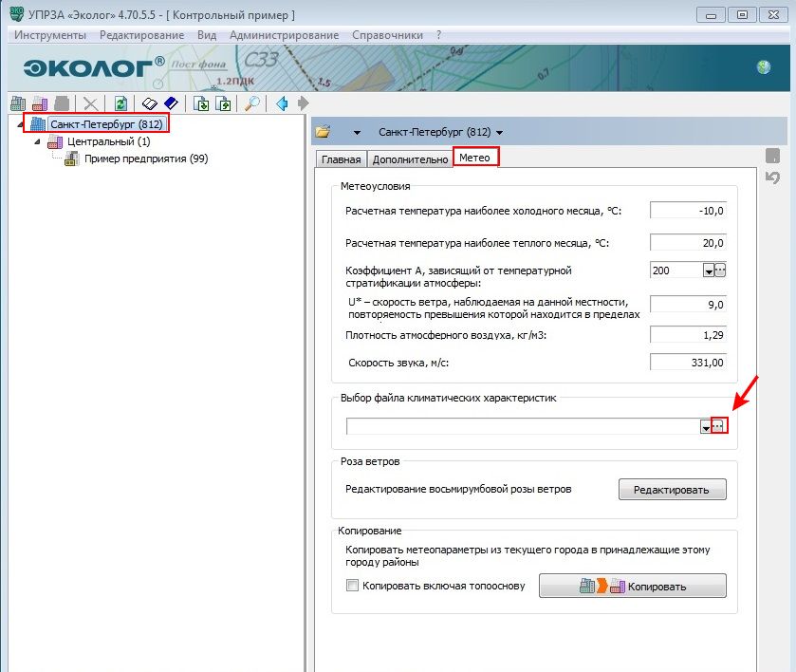Open the coefficient A dropdown arrow
Screen dimensions: 796x672
point(708,271)
